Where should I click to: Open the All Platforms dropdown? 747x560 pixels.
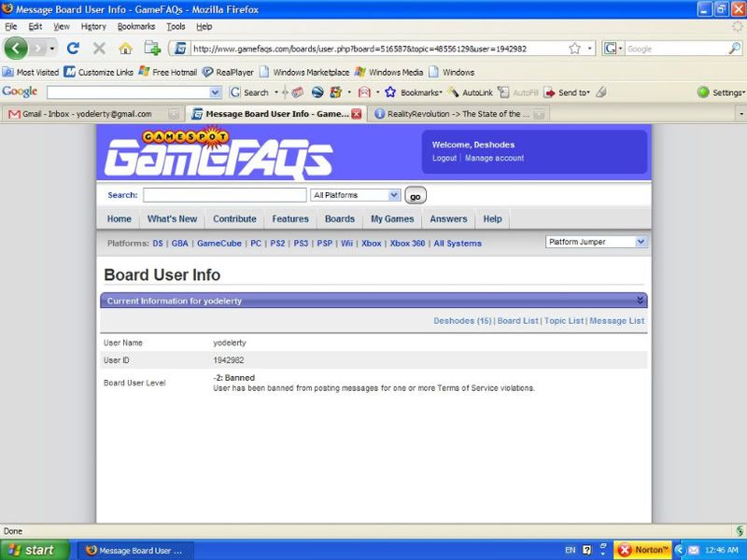click(x=356, y=195)
